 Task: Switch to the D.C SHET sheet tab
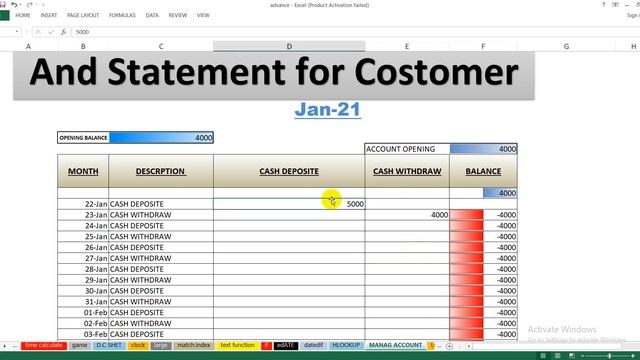[109, 345]
